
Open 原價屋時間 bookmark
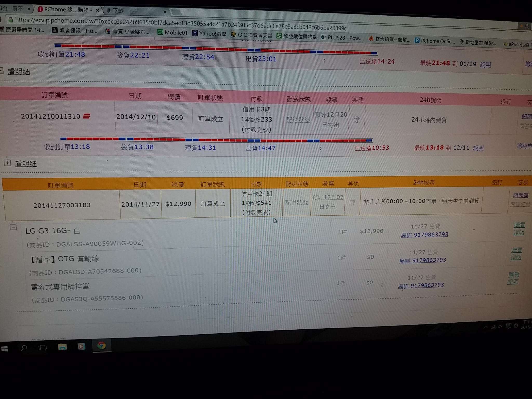[x=23, y=30]
